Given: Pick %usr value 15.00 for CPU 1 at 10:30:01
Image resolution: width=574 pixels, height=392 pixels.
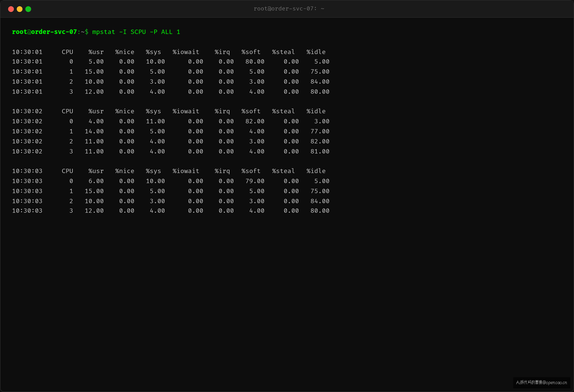Looking at the screenshot, I should click(94, 71).
